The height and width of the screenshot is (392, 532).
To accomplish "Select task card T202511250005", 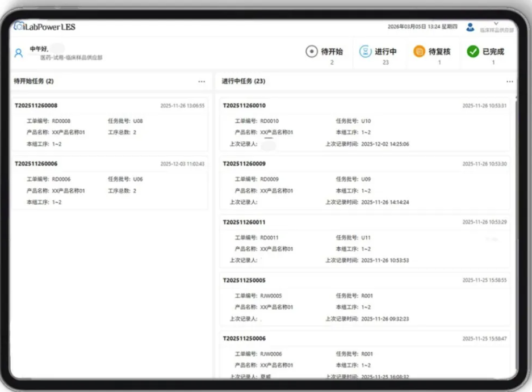I will 365,300.
